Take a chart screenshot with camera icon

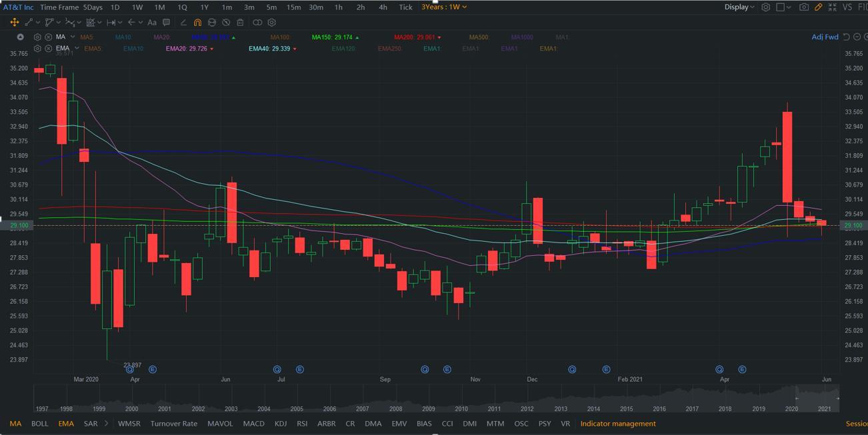804,7
